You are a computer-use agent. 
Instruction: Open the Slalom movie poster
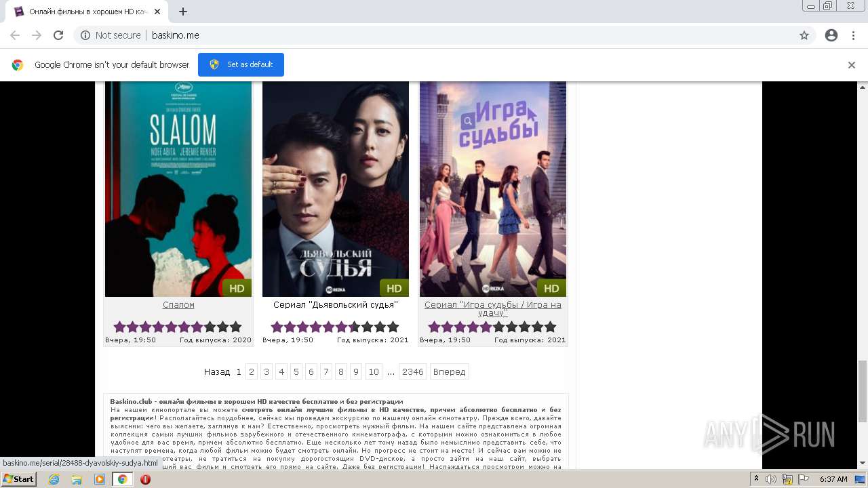click(x=178, y=189)
